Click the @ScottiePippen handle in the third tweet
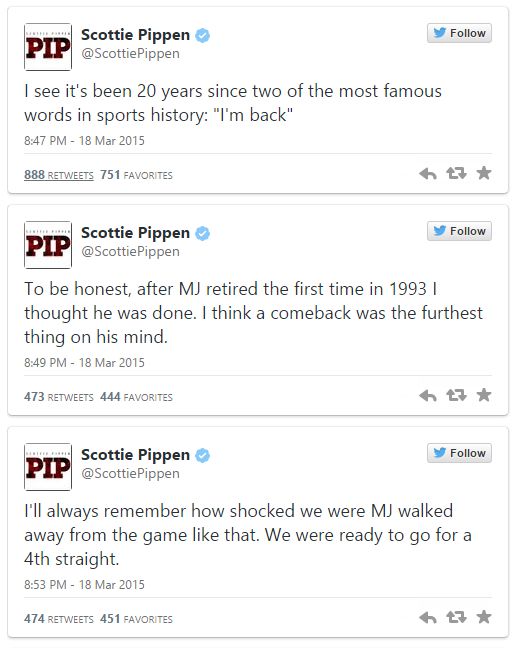The height and width of the screenshot is (648, 516). point(131,473)
